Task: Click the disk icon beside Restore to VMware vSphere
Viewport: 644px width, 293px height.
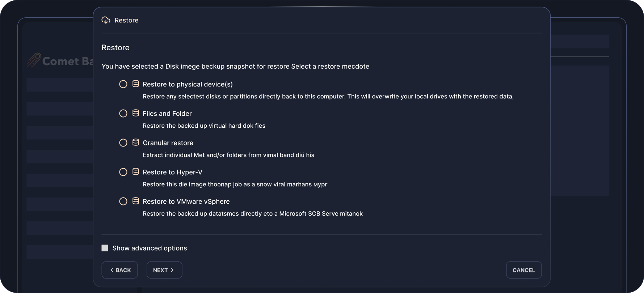Action: click(136, 201)
